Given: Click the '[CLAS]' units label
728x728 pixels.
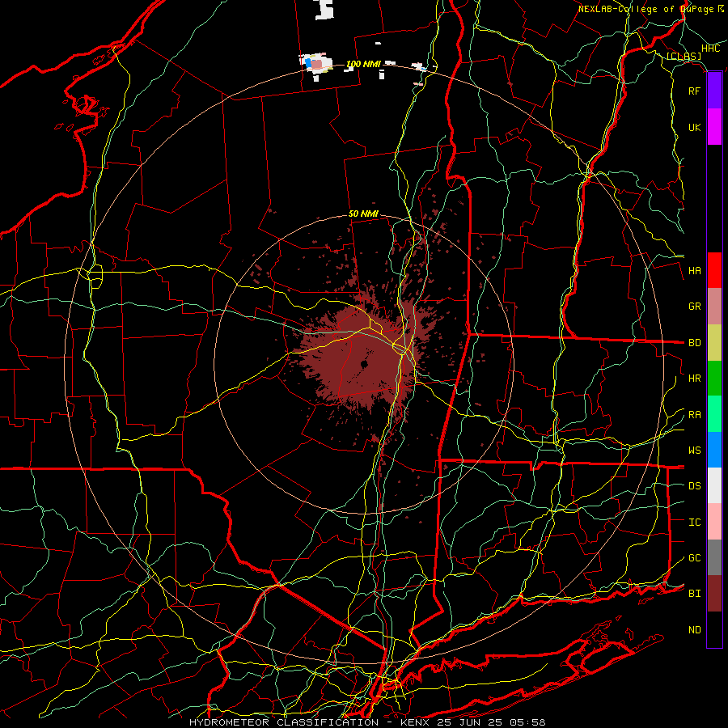Looking at the screenshot, I should 684,57.
